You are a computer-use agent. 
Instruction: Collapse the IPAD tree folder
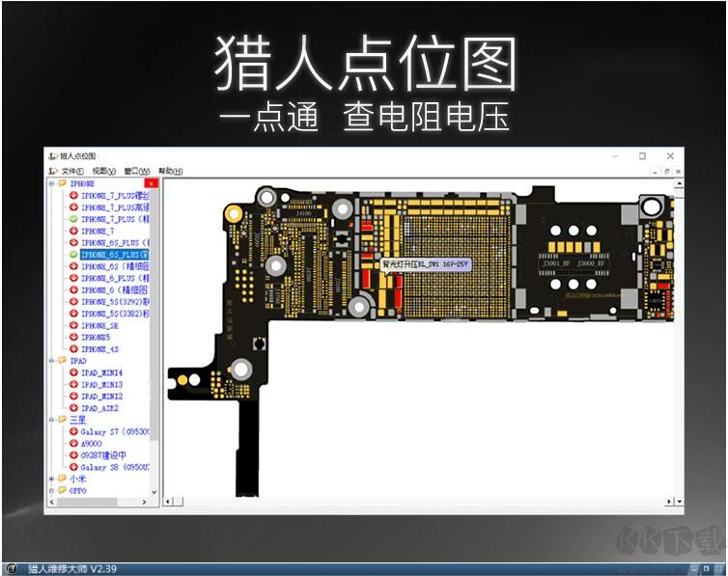51,361
